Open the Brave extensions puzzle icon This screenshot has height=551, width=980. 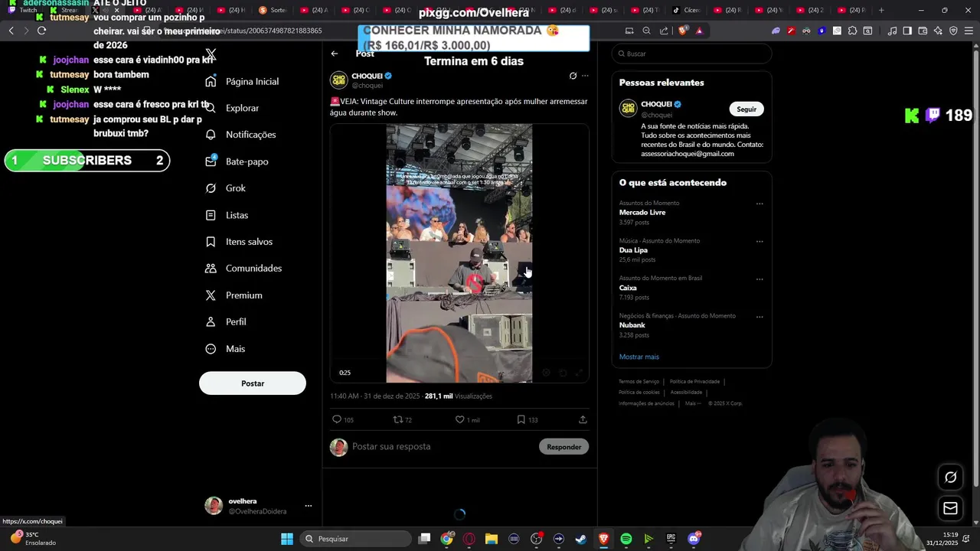(x=852, y=31)
